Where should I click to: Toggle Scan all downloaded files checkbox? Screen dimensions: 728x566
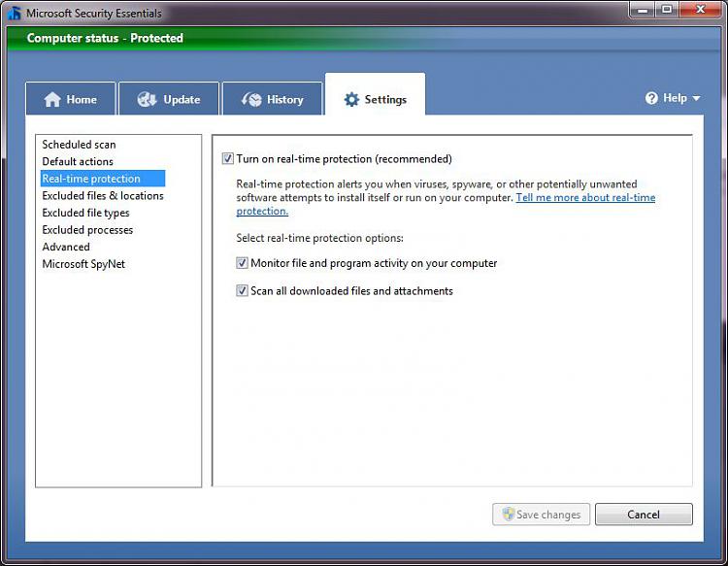tap(242, 290)
